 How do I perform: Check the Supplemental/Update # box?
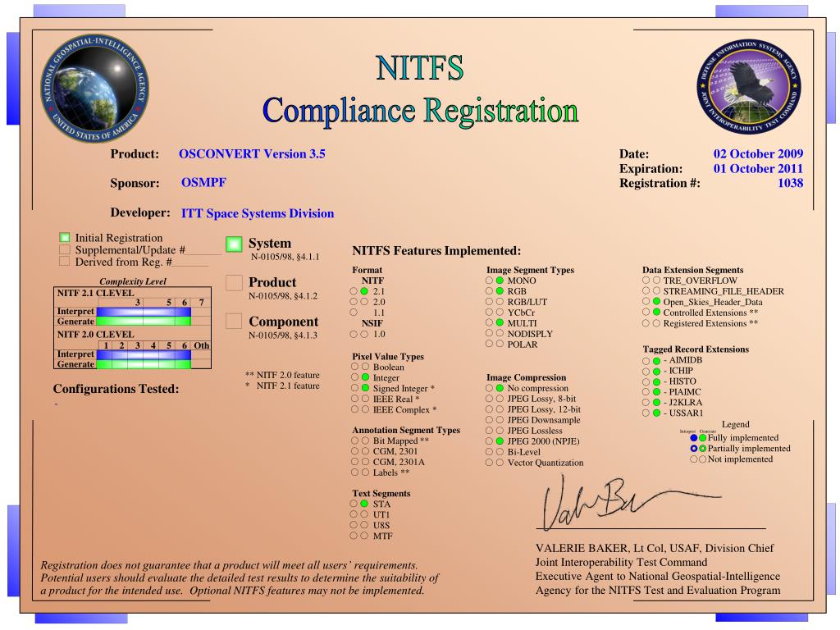[x=64, y=249]
